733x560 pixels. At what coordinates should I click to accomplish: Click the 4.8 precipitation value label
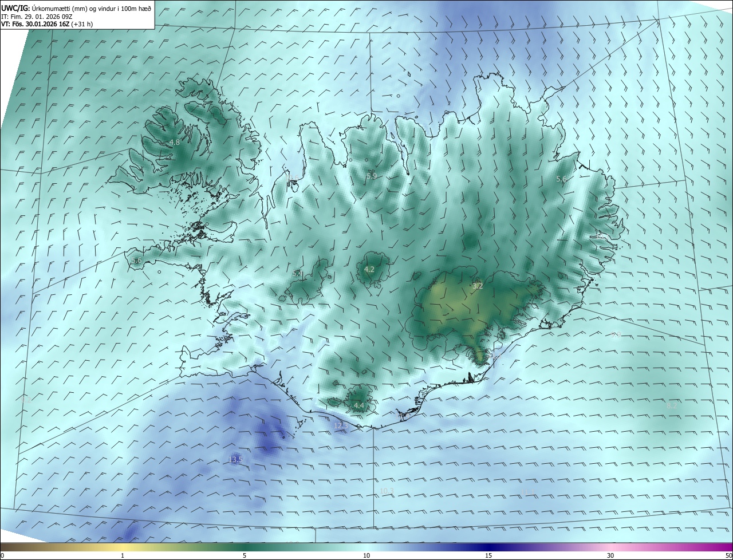click(x=175, y=142)
